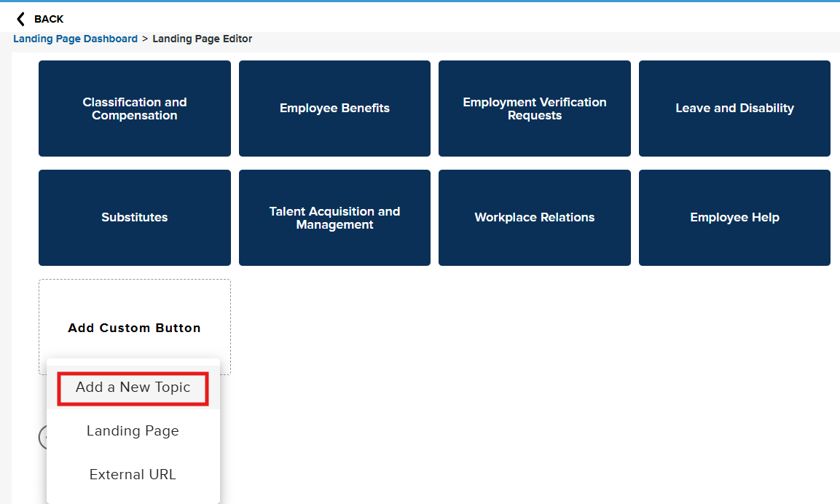
Task: Open the Substitutes tile
Action: (x=134, y=217)
